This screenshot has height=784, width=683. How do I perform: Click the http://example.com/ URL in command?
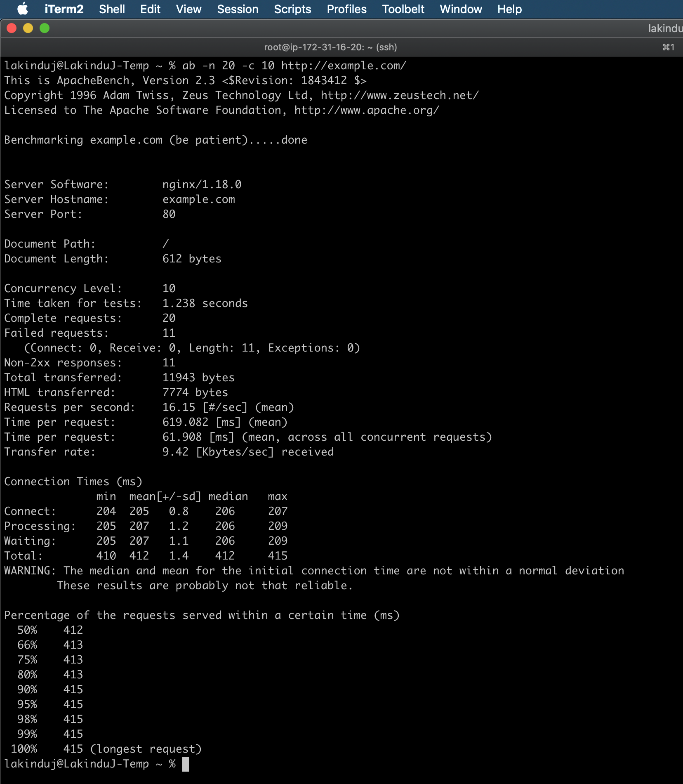tap(344, 66)
